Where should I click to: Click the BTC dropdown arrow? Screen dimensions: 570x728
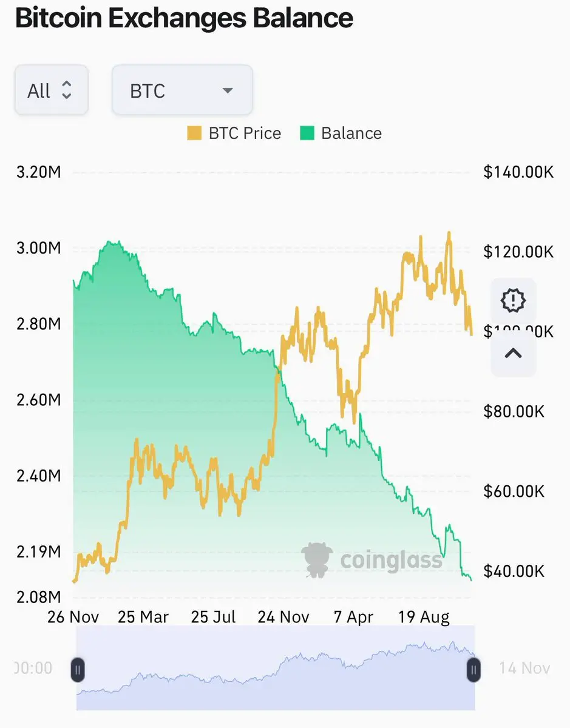click(x=228, y=91)
